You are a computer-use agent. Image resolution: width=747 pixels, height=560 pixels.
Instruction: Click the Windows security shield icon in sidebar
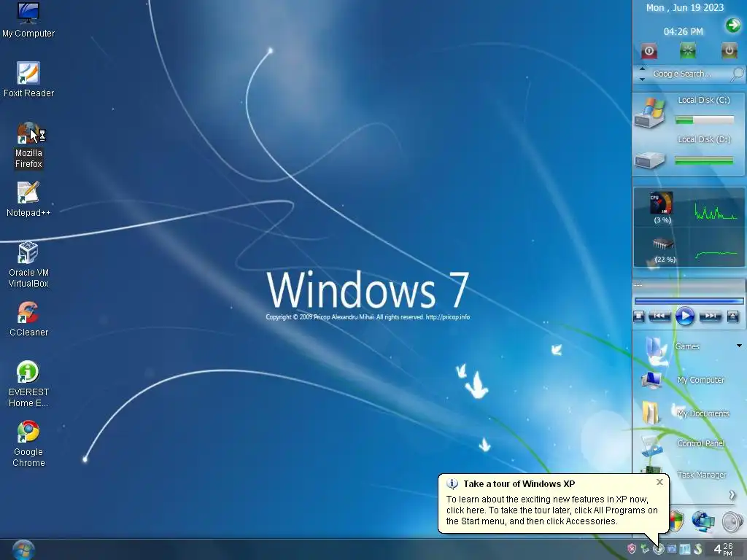[676, 521]
